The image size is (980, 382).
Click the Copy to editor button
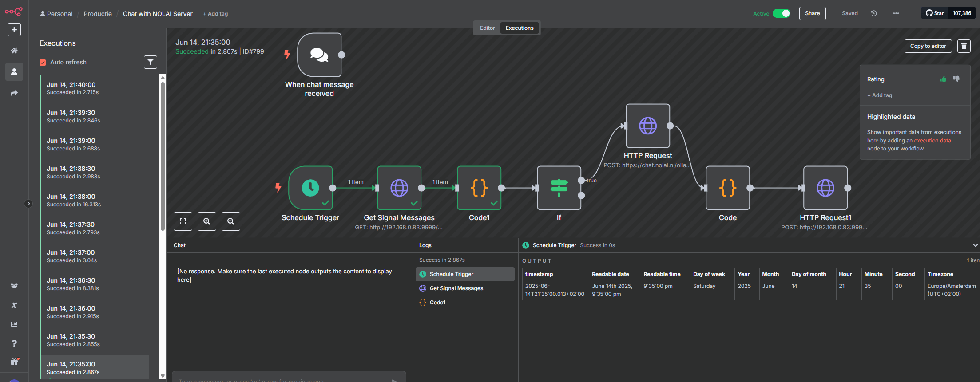pos(928,46)
